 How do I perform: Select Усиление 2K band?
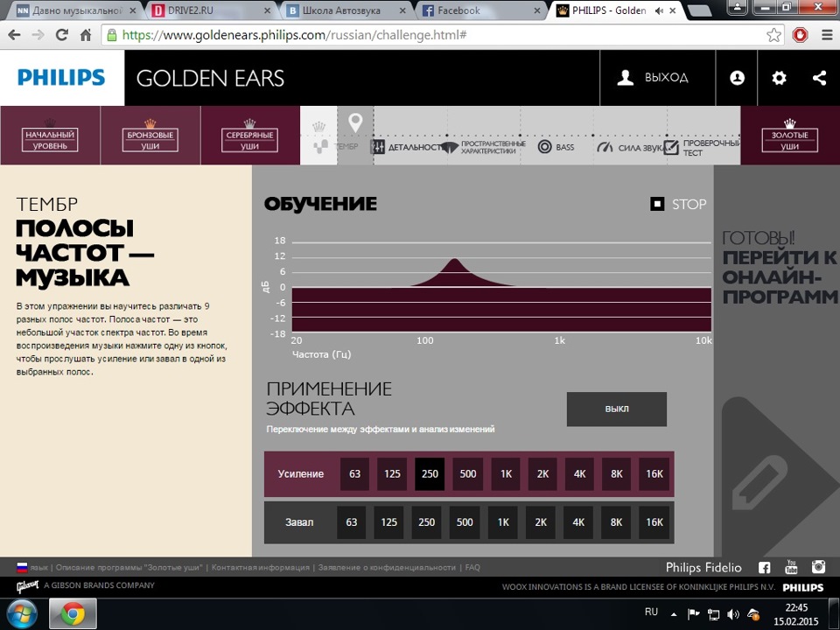[x=542, y=473]
